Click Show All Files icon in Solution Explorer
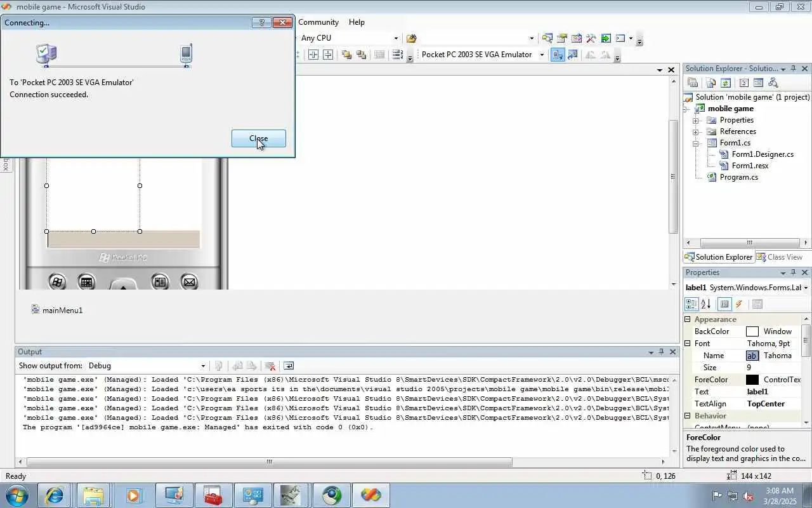The image size is (812, 508). click(710, 83)
